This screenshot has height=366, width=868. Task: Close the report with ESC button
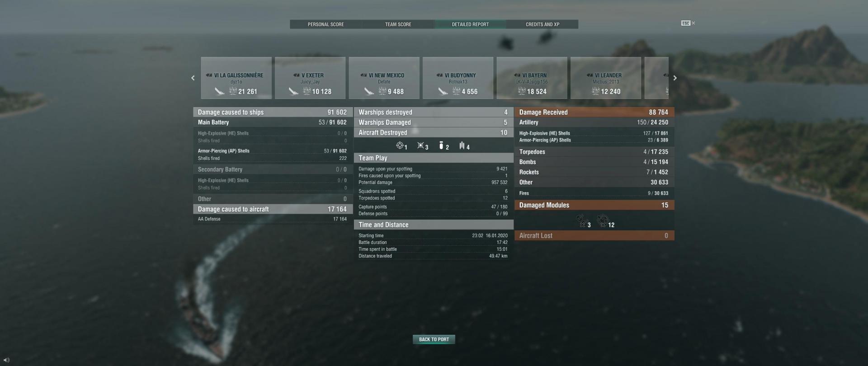(x=688, y=23)
